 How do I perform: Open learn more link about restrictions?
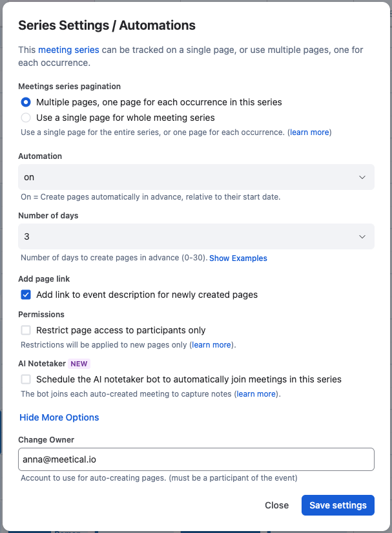[211, 345]
